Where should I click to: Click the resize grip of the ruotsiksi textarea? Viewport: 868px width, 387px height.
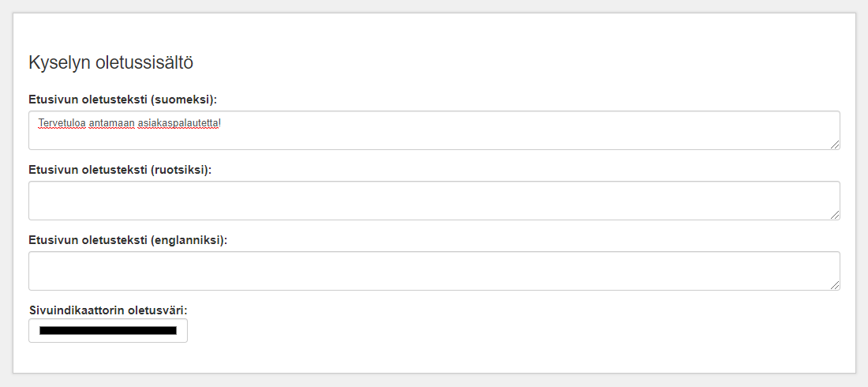point(835,215)
